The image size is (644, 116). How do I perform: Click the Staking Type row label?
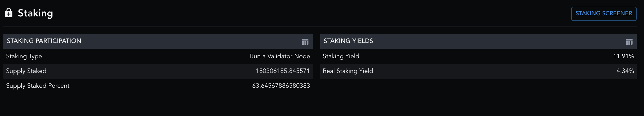(x=24, y=56)
